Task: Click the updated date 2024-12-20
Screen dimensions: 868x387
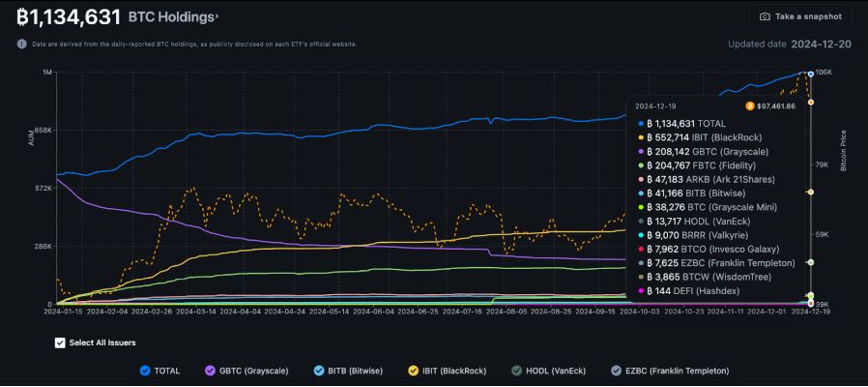Action: (821, 45)
